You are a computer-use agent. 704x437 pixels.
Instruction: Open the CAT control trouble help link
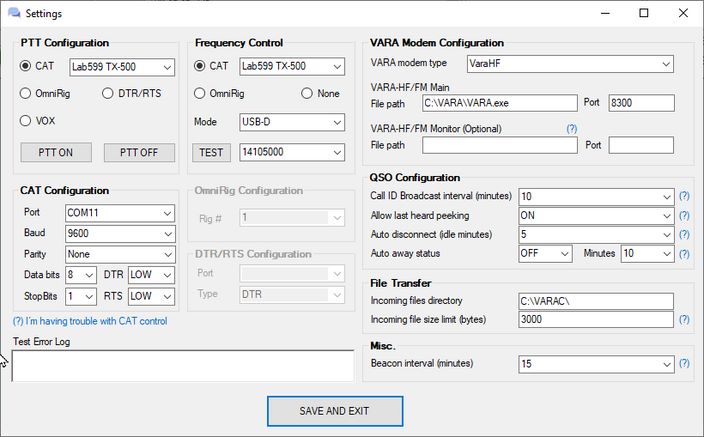pos(90,321)
